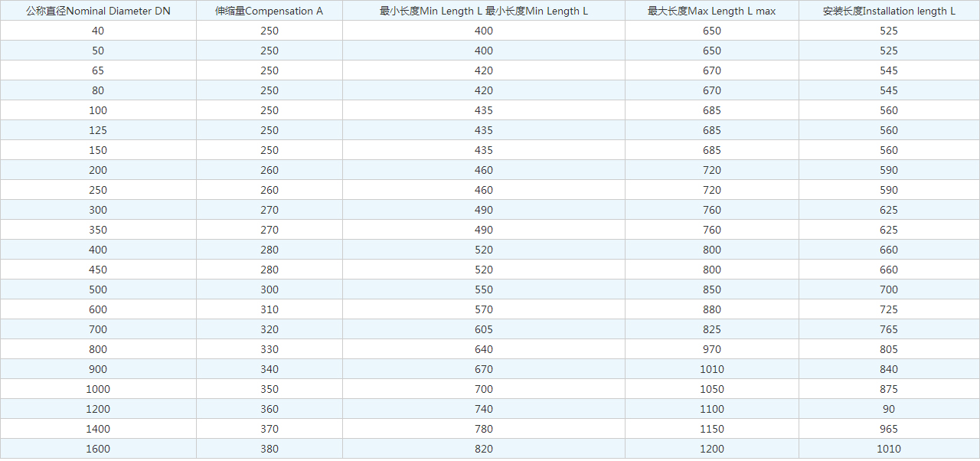Select the nominal diameter 125 cell

pyautogui.click(x=98, y=130)
